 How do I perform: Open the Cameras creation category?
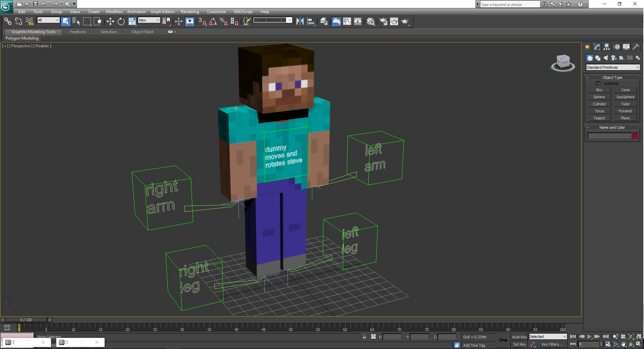pyautogui.click(x=614, y=58)
